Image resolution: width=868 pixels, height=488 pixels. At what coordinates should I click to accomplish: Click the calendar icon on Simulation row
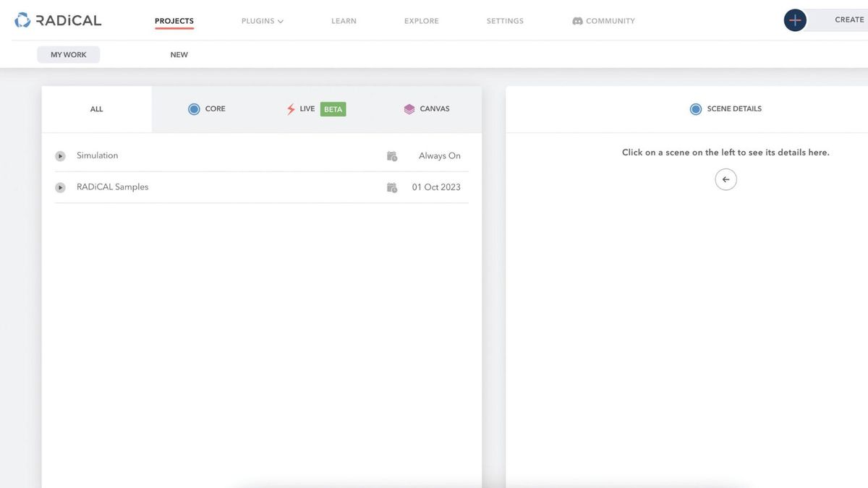[x=392, y=156]
